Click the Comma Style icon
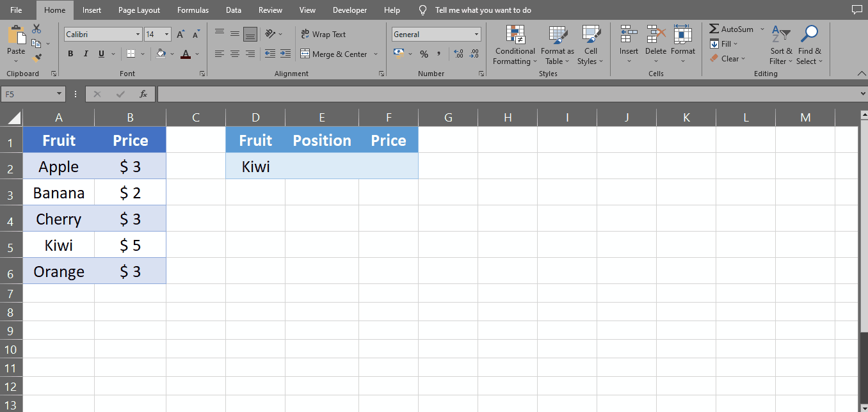Screen dimensions: 868x412 pos(440,54)
